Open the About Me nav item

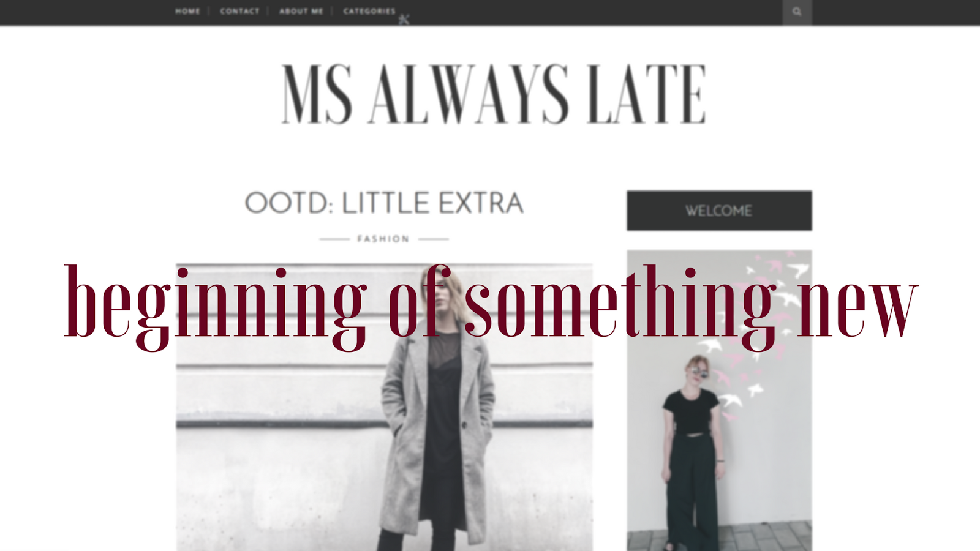pyautogui.click(x=301, y=11)
